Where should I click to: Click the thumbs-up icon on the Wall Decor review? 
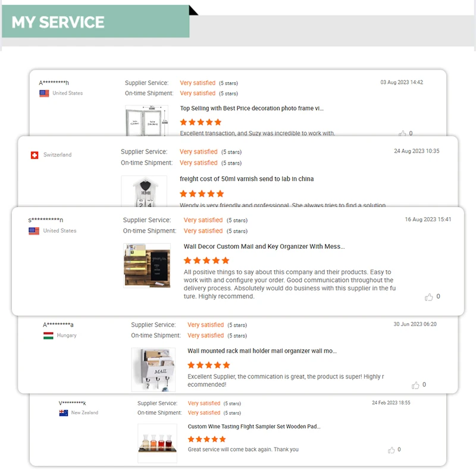click(x=428, y=297)
